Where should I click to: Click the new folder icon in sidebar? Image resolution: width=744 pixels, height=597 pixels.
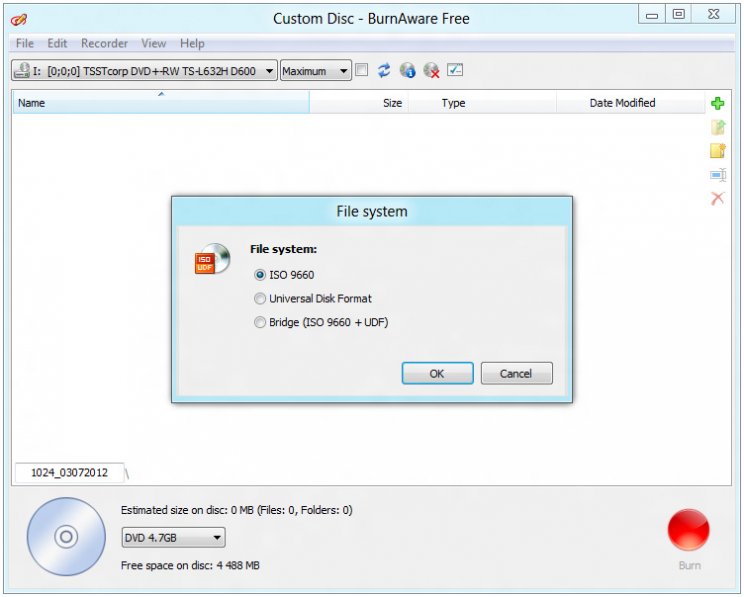pyautogui.click(x=718, y=150)
